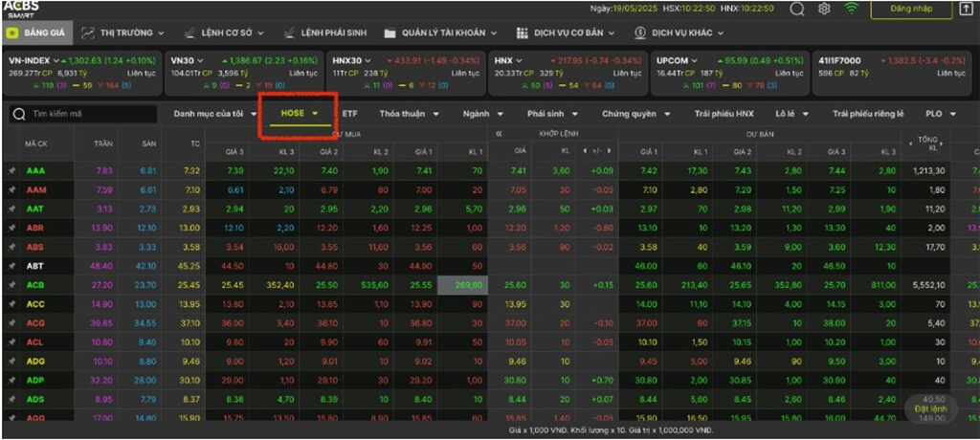Open LỆNH PHÁI SINH menu
This screenshot has width=980, height=440.
(x=334, y=33)
